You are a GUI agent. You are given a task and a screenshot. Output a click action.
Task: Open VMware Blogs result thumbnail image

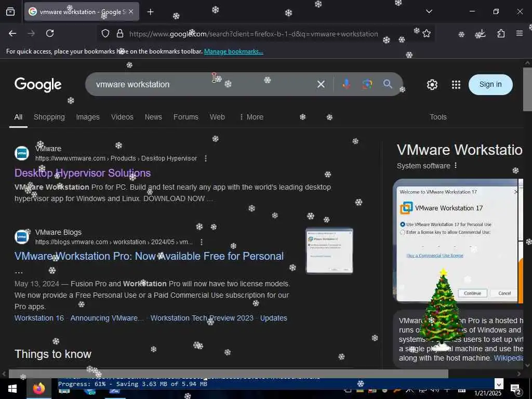pos(329,251)
